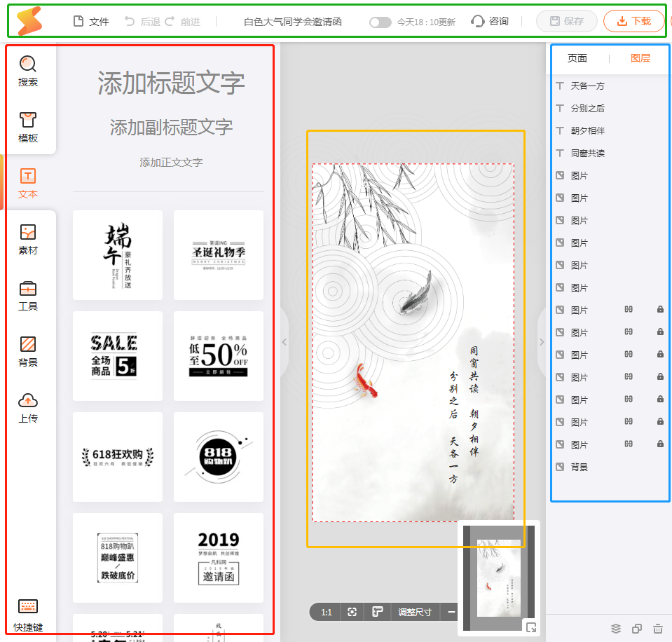Open the 素材 materials panel

tap(28, 240)
